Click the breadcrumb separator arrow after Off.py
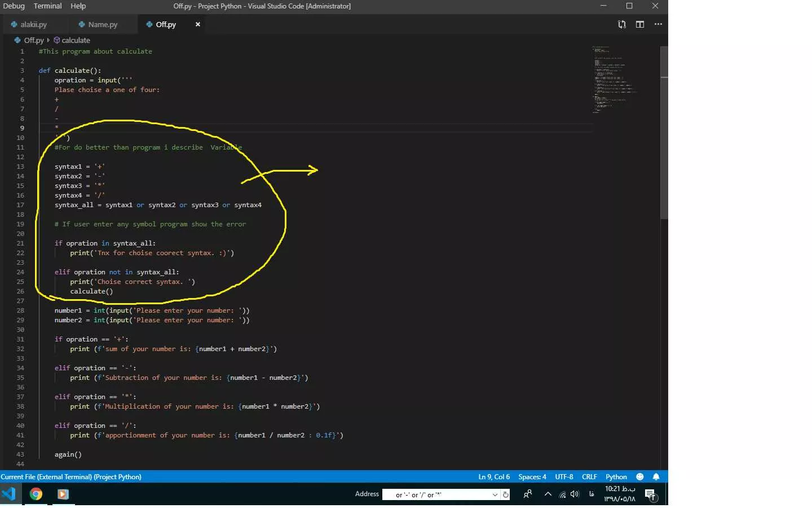Screen dimensions: 812x508 48,40
